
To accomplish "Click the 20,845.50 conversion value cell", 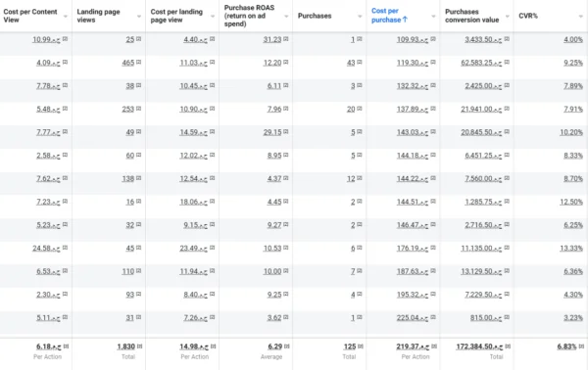I will pyautogui.click(x=481, y=132).
